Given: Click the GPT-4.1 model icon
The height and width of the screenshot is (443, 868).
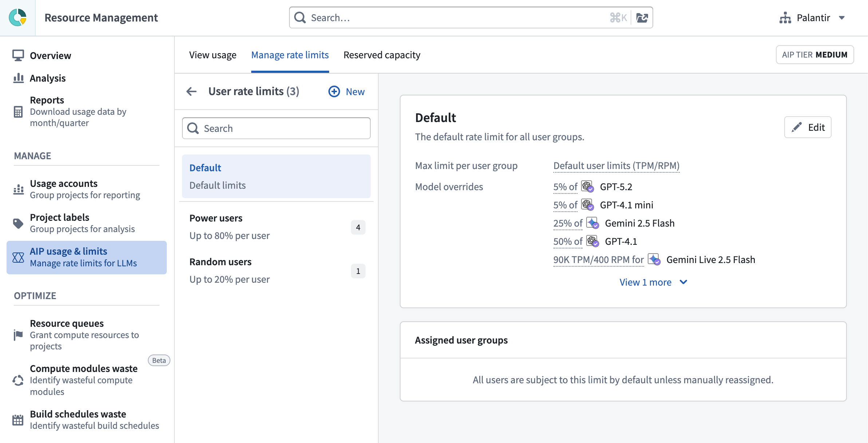Looking at the screenshot, I should pos(593,241).
